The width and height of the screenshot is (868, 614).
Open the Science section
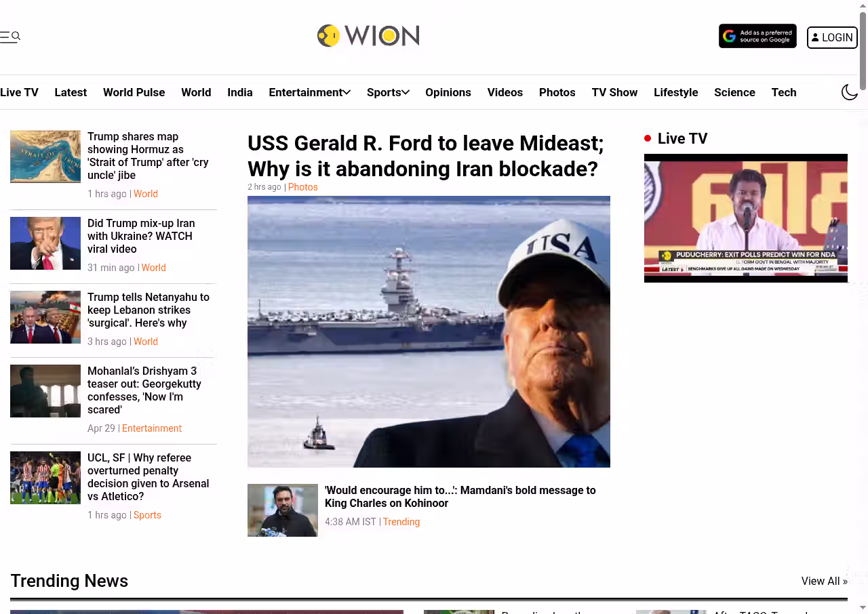coord(734,92)
